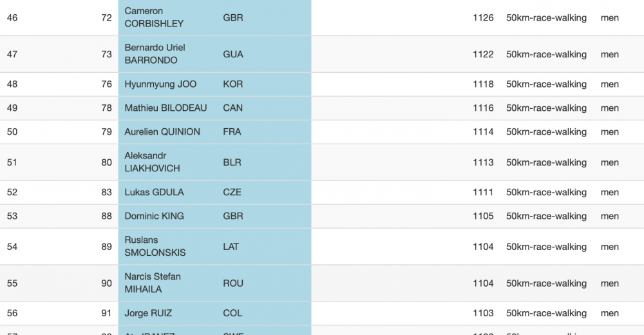Image resolution: width=644 pixels, height=335 pixels.
Task: Click Ruslans SMOLONSKIS's name cell
Action: click(x=155, y=247)
